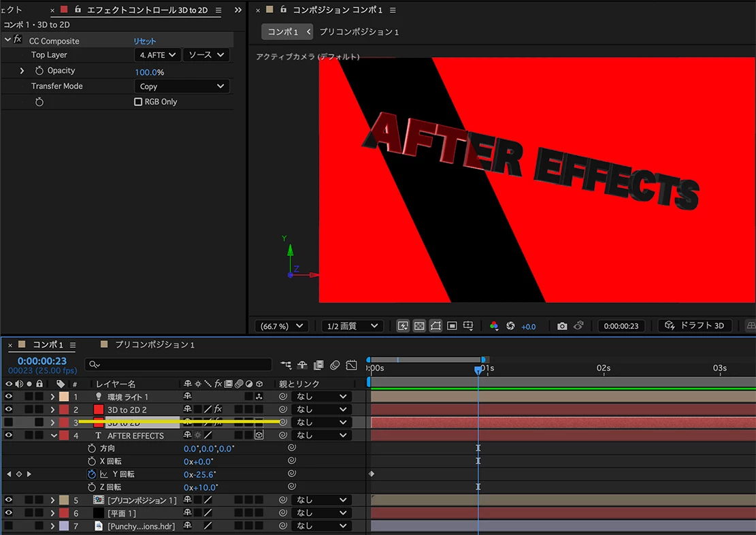Open the ソース source dropdown
The width and height of the screenshot is (756, 535).
click(206, 55)
